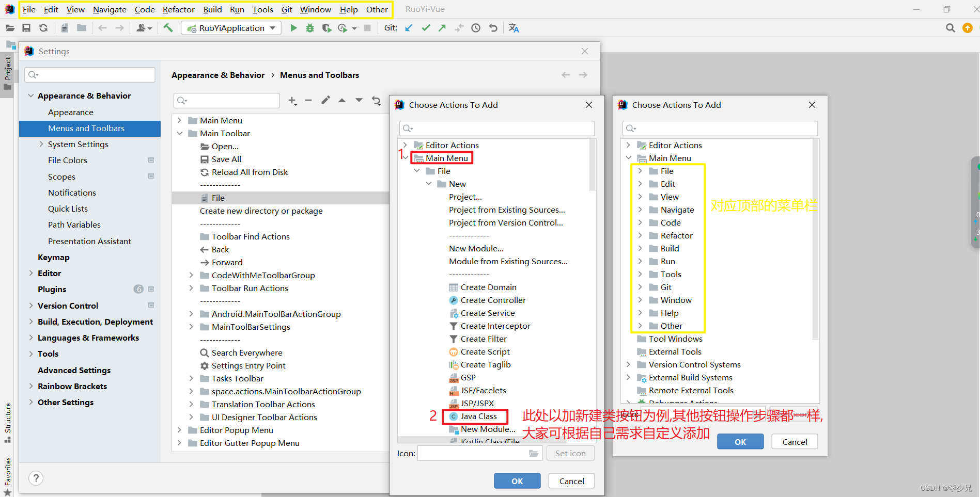The height and width of the screenshot is (497, 980).
Task: Click the search field in middle Choose Actions dialog
Action: click(x=497, y=128)
